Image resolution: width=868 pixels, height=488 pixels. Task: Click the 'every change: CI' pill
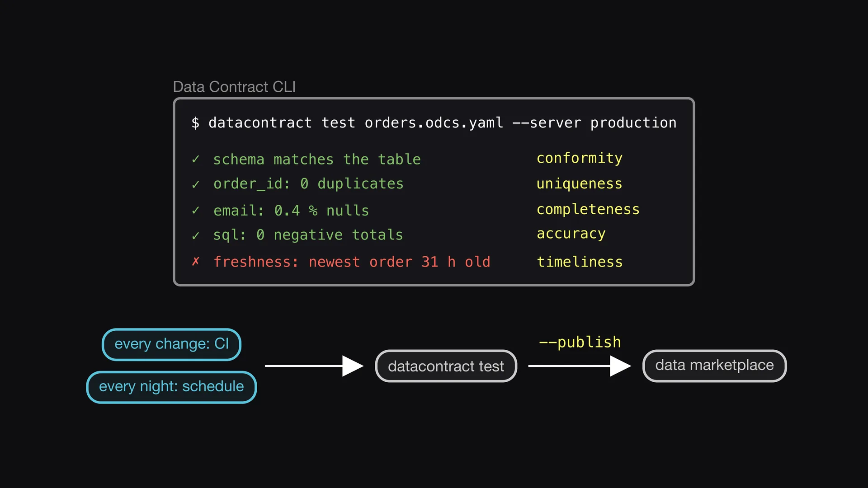pyautogui.click(x=171, y=344)
